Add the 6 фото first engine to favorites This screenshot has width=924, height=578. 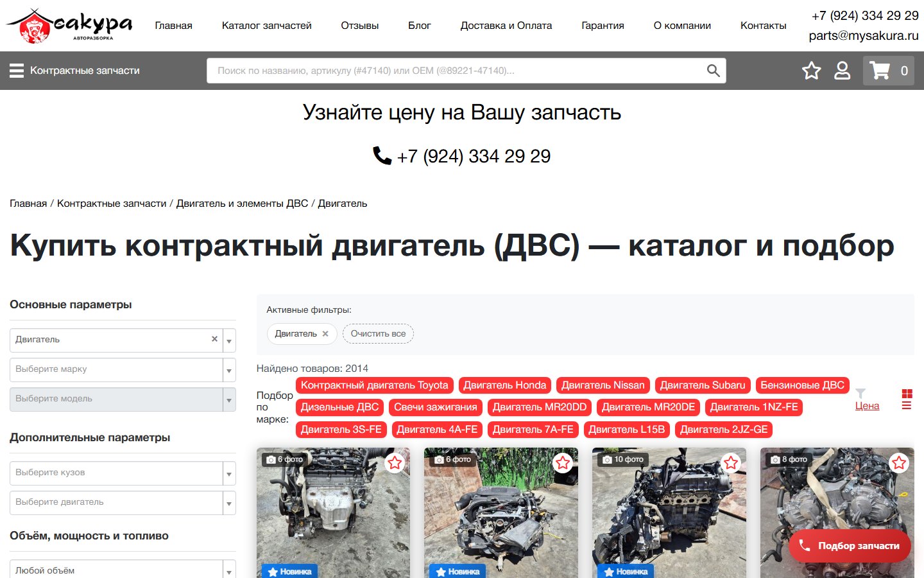point(395,462)
